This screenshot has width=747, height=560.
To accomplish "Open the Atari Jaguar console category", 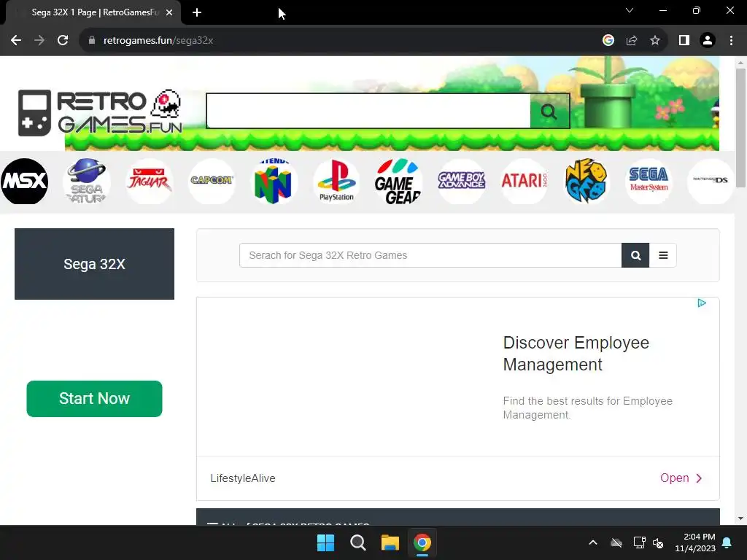I will tap(149, 181).
